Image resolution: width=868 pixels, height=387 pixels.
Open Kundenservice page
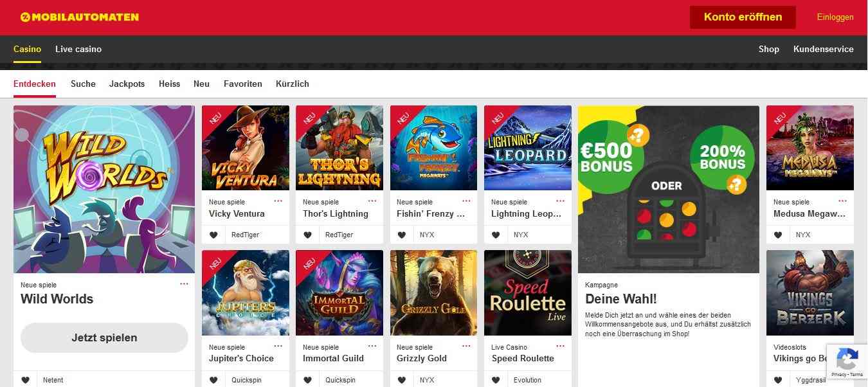click(823, 49)
